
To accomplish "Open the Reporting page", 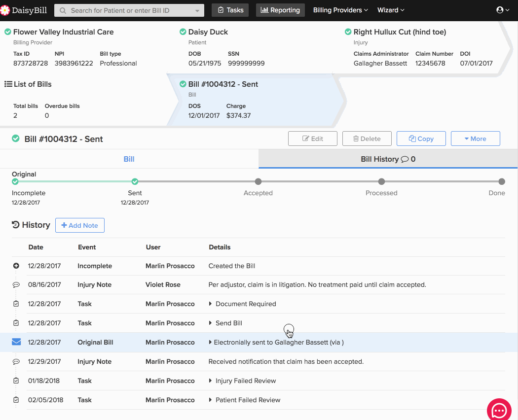I will click(280, 10).
